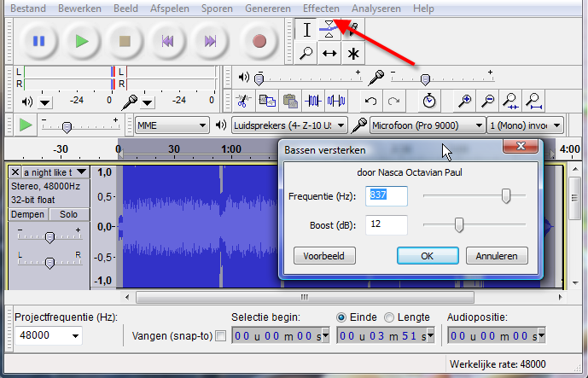Click the Frequentie (Hz) input field
Screen dimensions: 588x378
coord(386,196)
